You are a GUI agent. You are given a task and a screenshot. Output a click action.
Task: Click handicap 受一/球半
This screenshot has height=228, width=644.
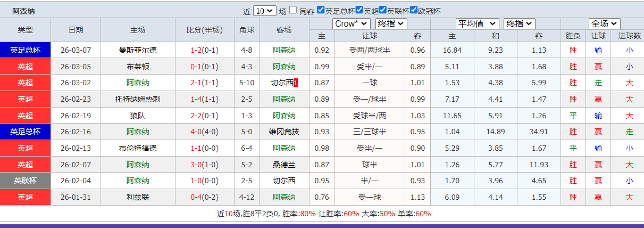[370, 99]
